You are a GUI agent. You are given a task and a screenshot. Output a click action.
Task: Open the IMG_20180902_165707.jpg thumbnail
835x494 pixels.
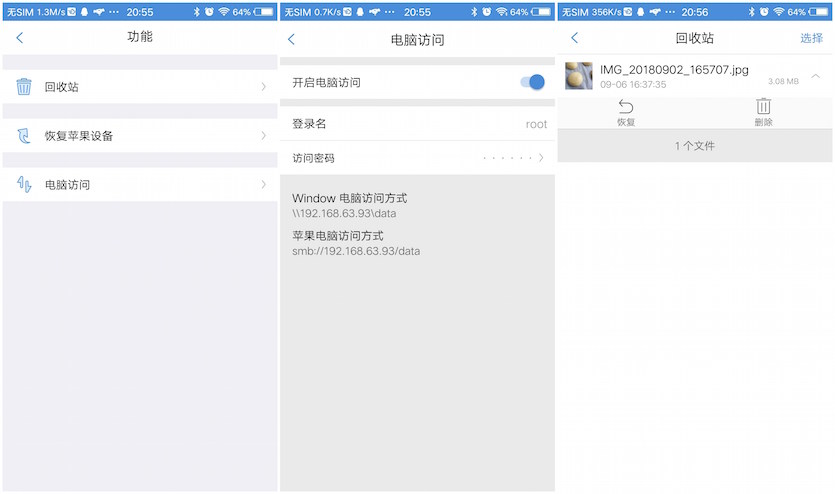coord(579,76)
